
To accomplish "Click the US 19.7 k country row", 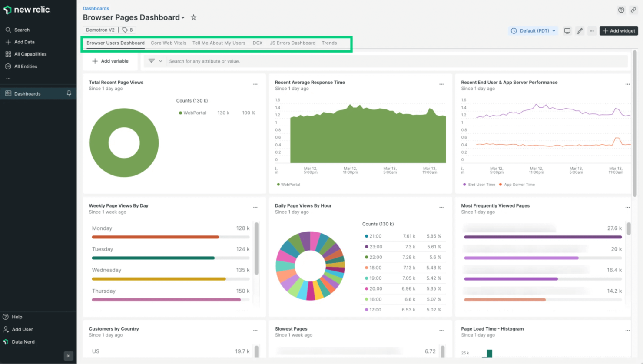I will tap(171, 351).
